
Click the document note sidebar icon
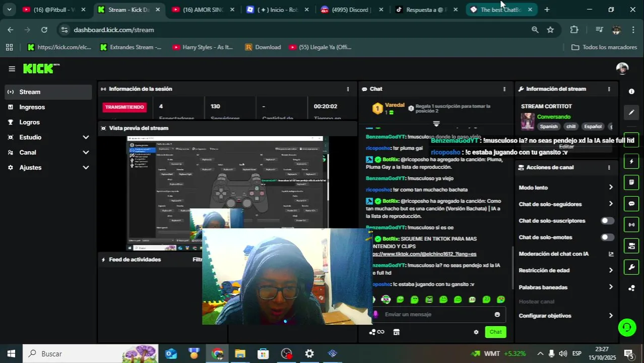pos(631,182)
